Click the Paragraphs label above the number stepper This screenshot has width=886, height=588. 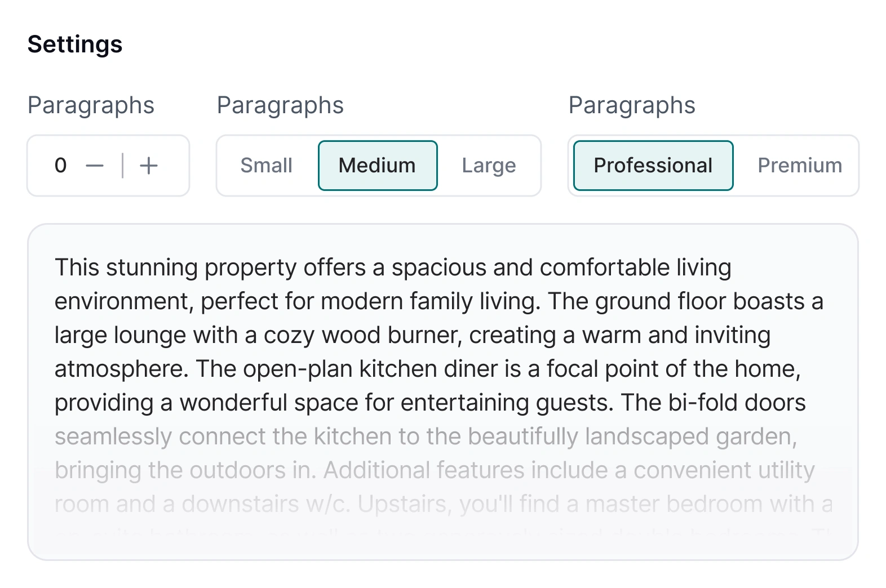91,105
